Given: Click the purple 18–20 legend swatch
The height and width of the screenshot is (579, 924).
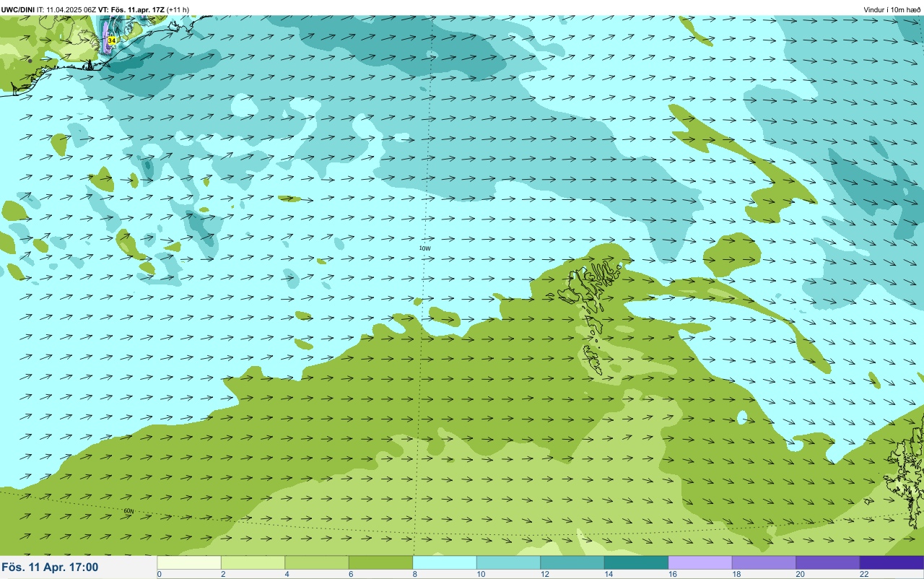Looking at the screenshot, I should click(764, 562).
